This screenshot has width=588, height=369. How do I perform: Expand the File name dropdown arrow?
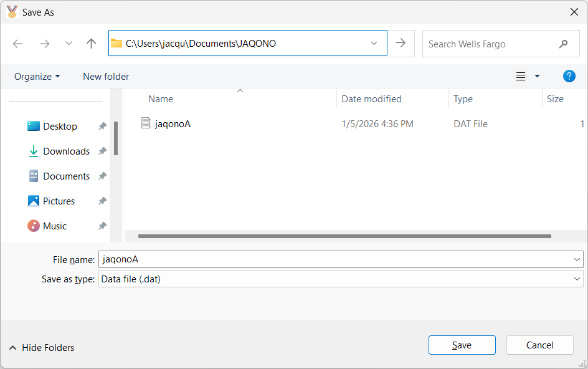click(x=577, y=259)
